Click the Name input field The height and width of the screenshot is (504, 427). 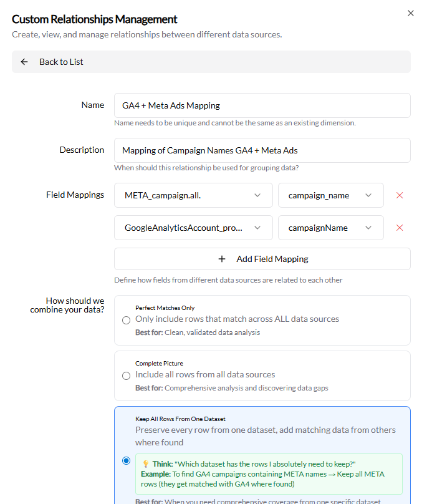[262, 105]
